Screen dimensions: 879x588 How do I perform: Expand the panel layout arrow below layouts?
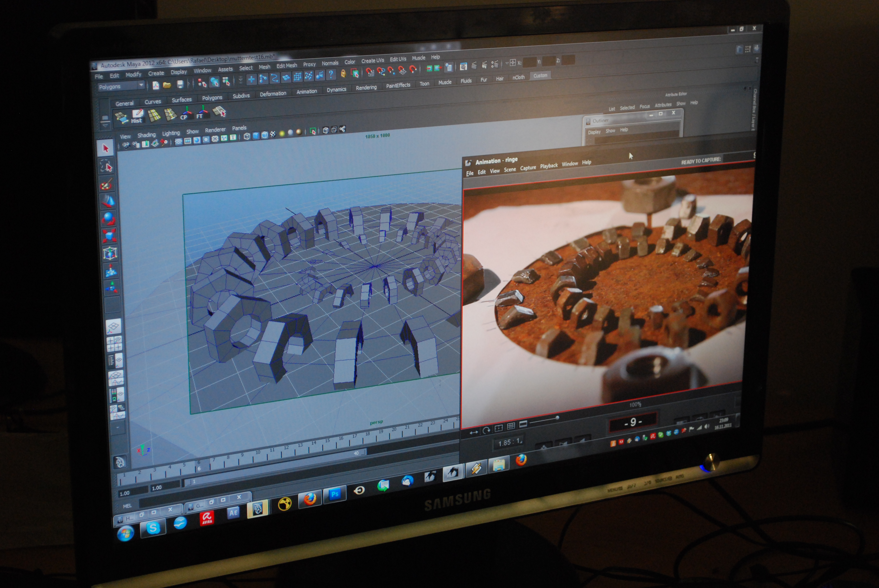coord(117,427)
